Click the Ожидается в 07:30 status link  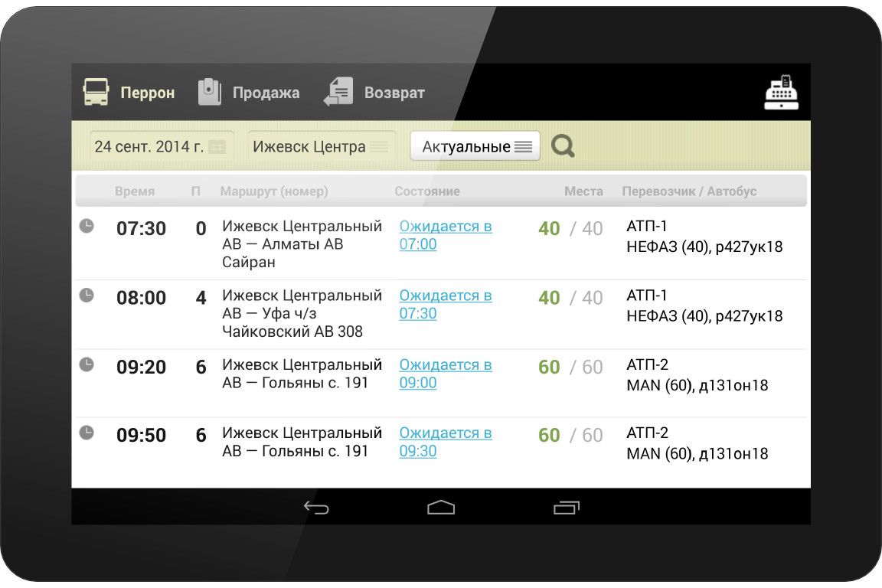pos(445,304)
